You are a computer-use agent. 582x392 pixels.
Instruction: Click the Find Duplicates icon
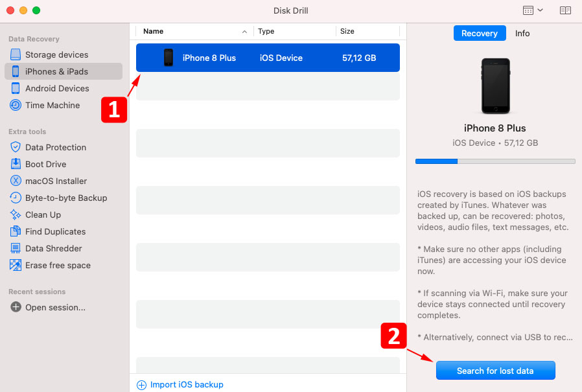16,231
